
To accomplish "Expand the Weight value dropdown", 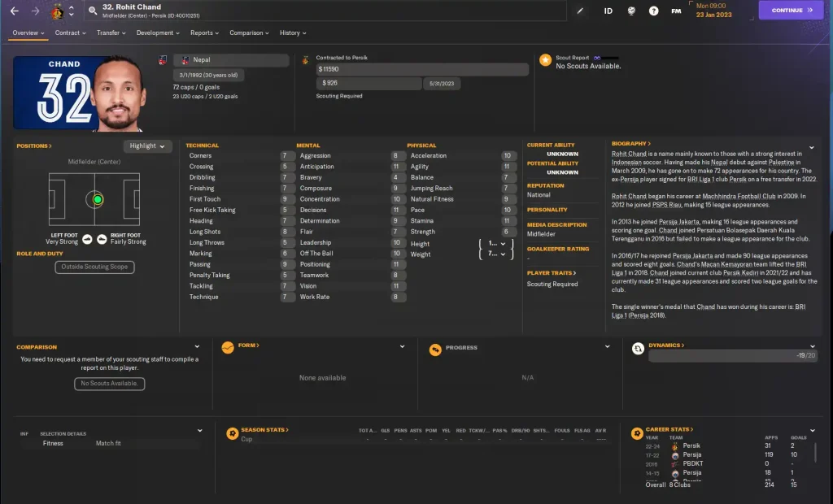I will tap(497, 254).
